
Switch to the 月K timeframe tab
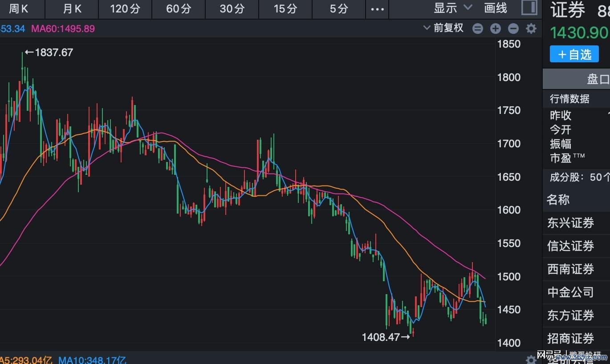point(72,8)
